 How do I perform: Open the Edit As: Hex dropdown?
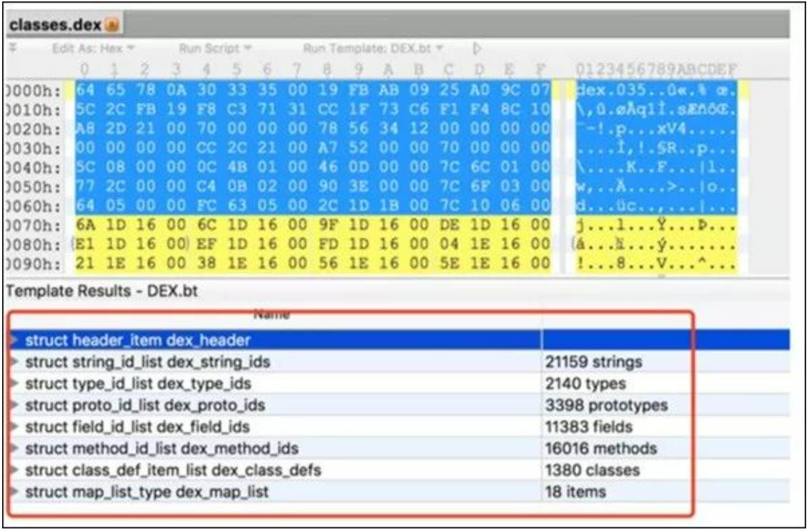93,49
